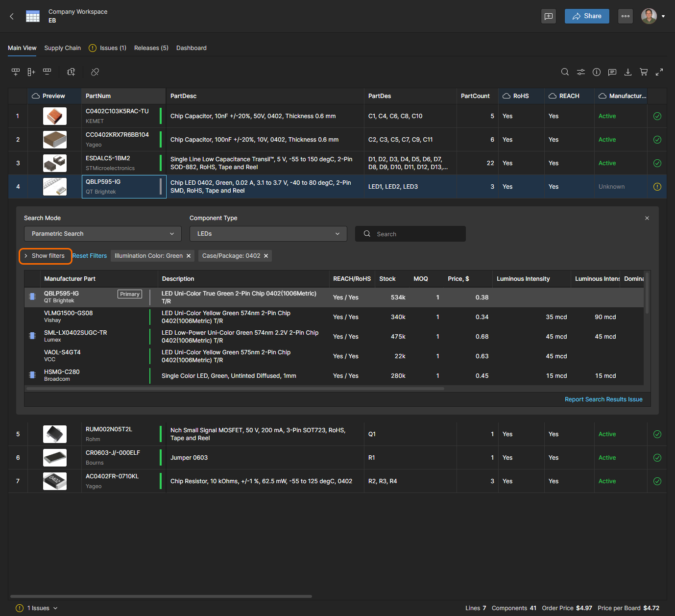
Task: Remove the Case/Package: 0402 filter chip
Action: point(266,256)
